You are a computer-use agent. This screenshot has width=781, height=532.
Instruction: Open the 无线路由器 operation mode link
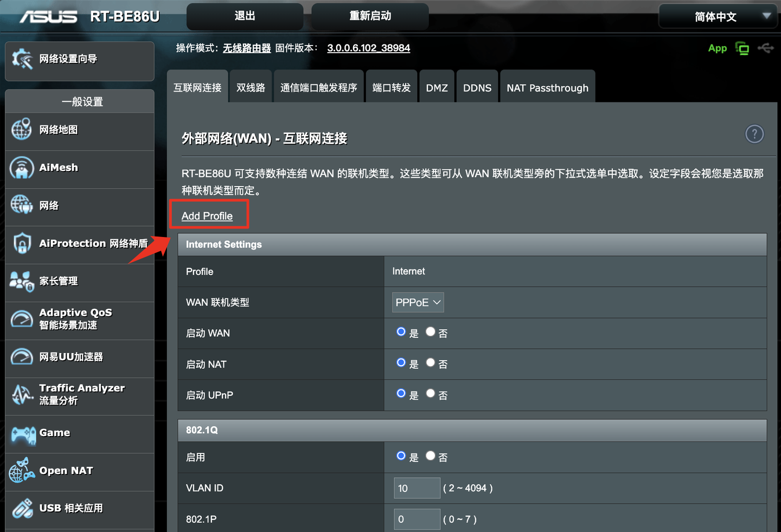247,48
